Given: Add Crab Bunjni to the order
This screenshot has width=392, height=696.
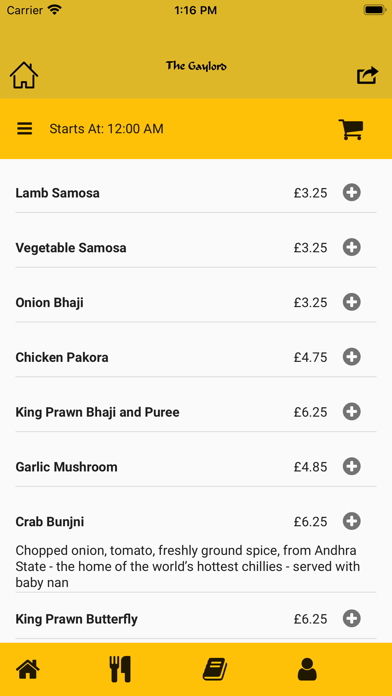Looking at the screenshot, I should point(352,521).
